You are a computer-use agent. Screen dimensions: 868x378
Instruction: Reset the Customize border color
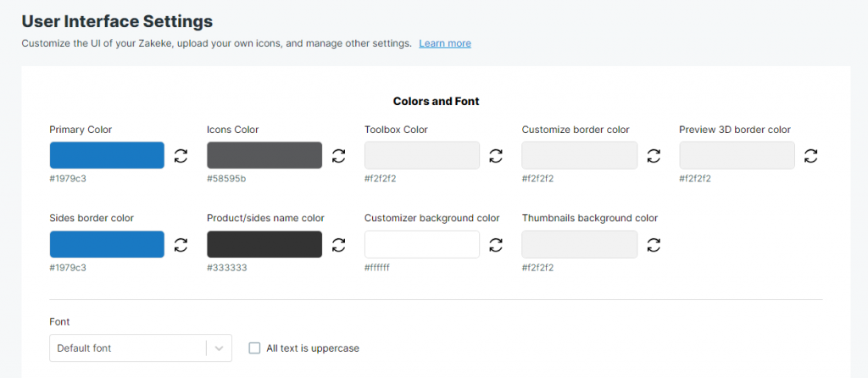[x=654, y=155]
